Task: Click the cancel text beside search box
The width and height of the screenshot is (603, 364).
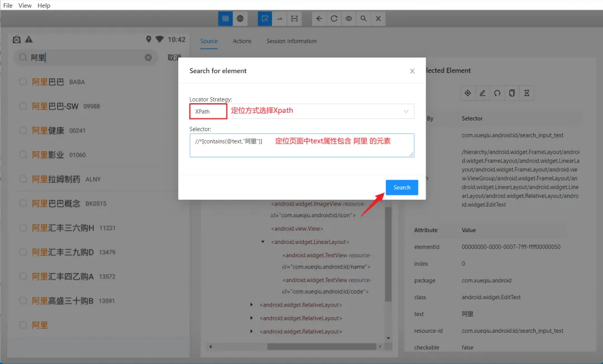Action: 174,58
